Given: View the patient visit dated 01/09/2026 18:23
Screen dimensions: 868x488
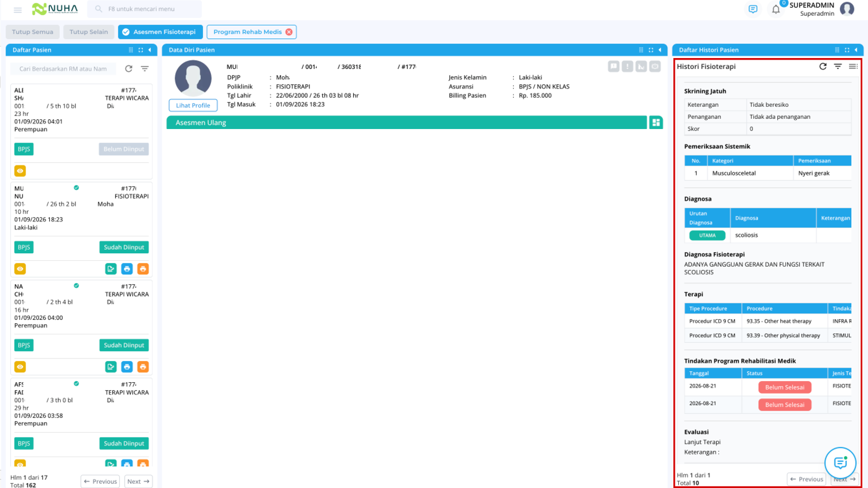Looking at the screenshot, I should click(20, 269).
